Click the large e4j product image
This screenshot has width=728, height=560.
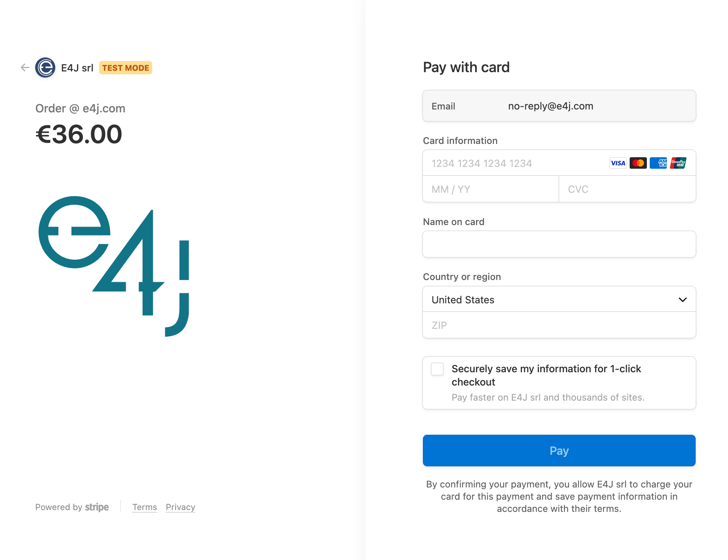click(114, 266)
